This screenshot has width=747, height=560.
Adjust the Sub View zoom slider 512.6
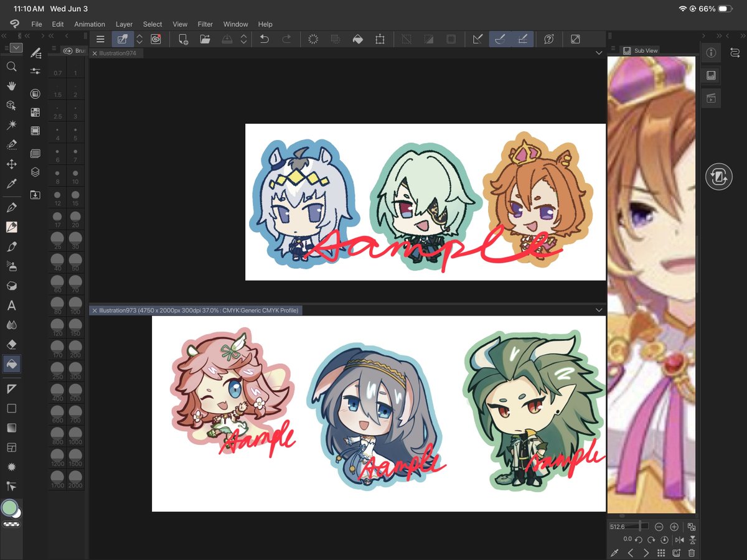629,526
